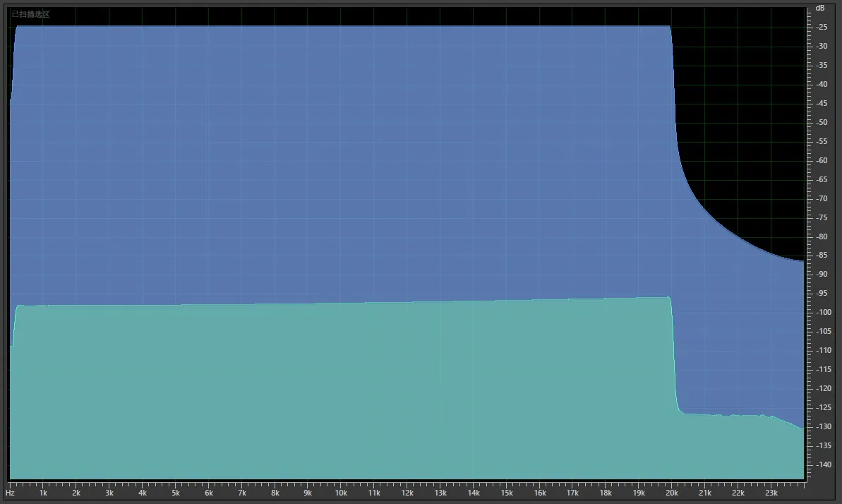Click the -120 value on the dB scale
This screenshot has width=842, height=504.
pyautogui.click(x=824, y=388)
